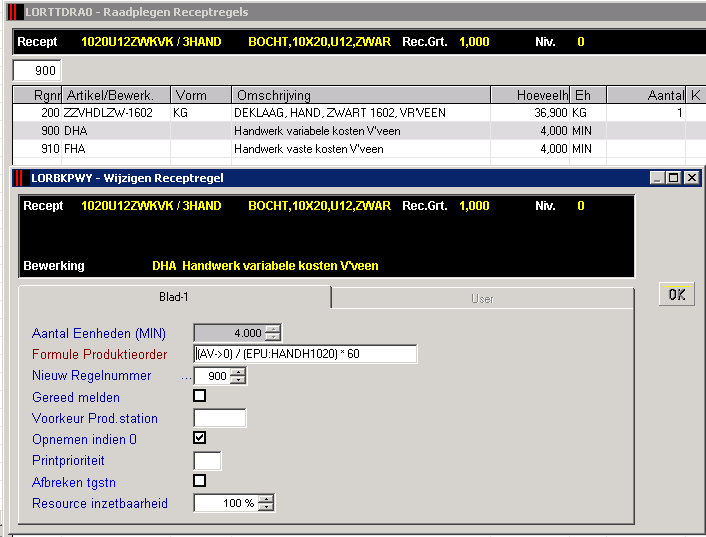This screenshot has width=706, height=537.
Task: Close the Wijzigen Receptregel dialog
Action: (691, 178)
